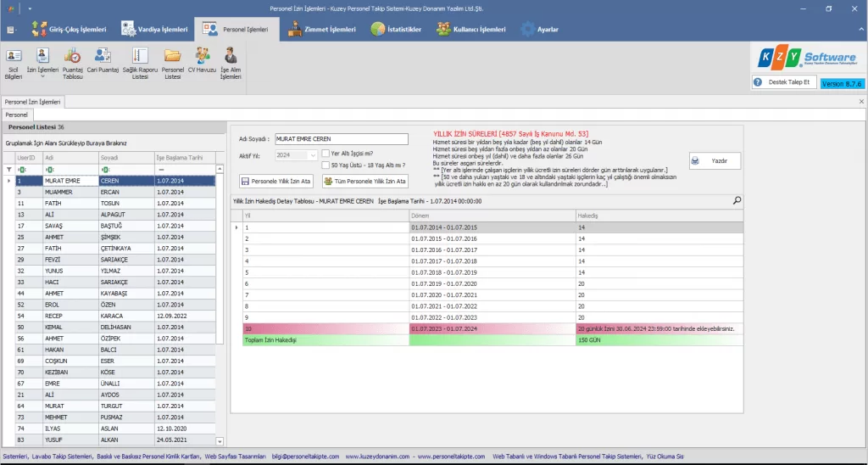Viewport: 868px width, 465px height.
Task: Switch to the Vardiya İşlemleri tab
Action: pyautogui.click(x=155, y=30)
